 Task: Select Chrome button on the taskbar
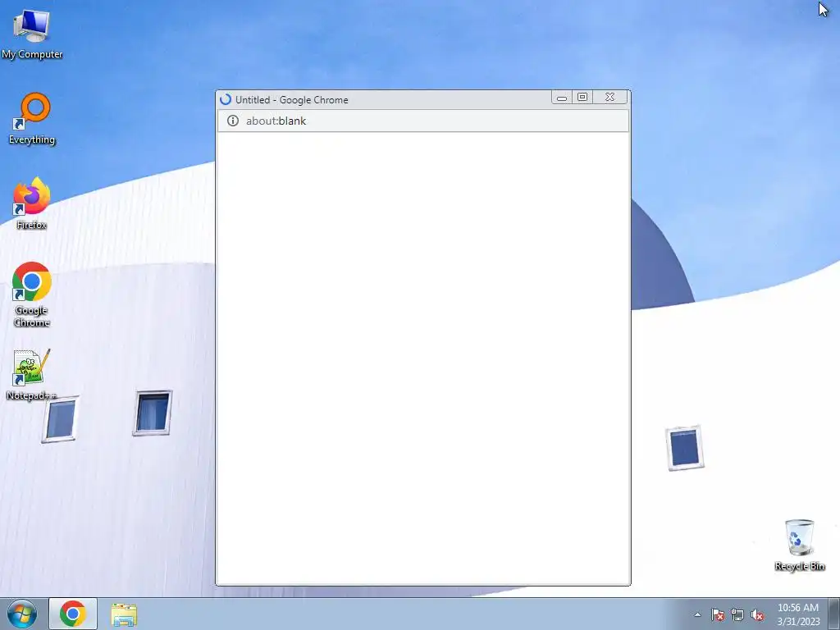[73, 614]
